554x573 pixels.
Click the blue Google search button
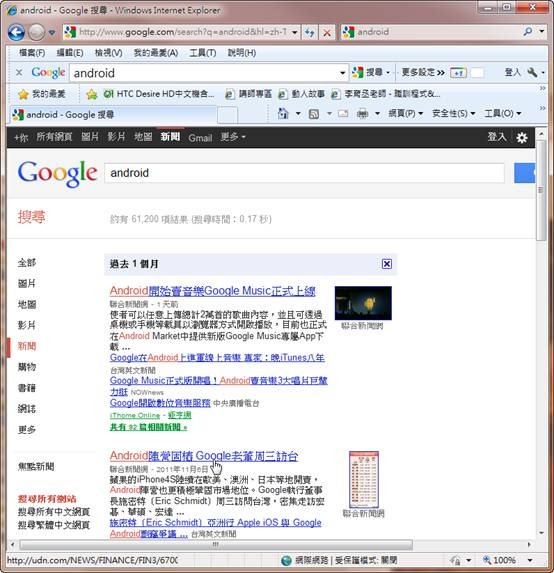click(524, 173)
